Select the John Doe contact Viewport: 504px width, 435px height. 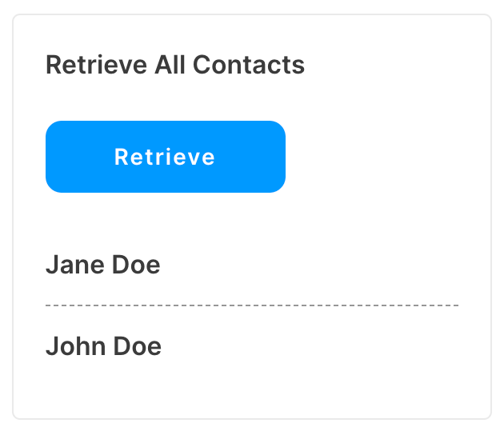pos(103,346)
